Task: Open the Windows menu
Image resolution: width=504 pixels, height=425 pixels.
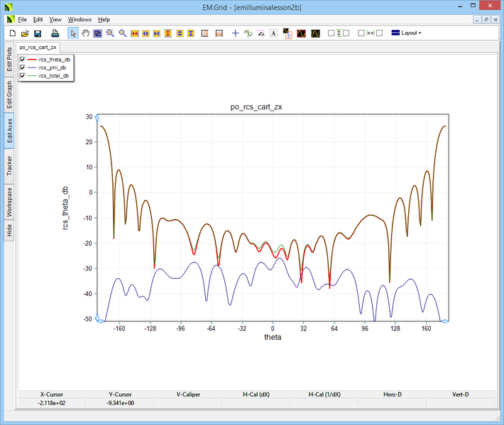Action: (x=80, y=19)
